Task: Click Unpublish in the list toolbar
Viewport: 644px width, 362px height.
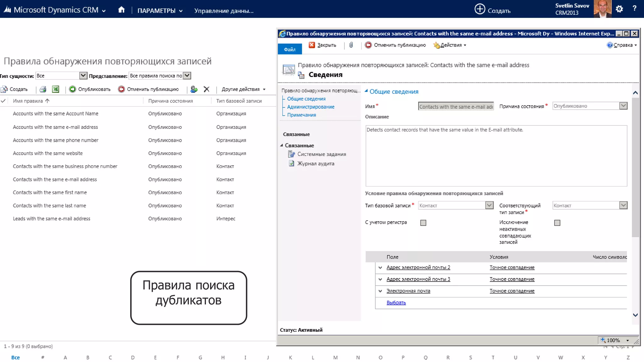Action: point(148,89)
